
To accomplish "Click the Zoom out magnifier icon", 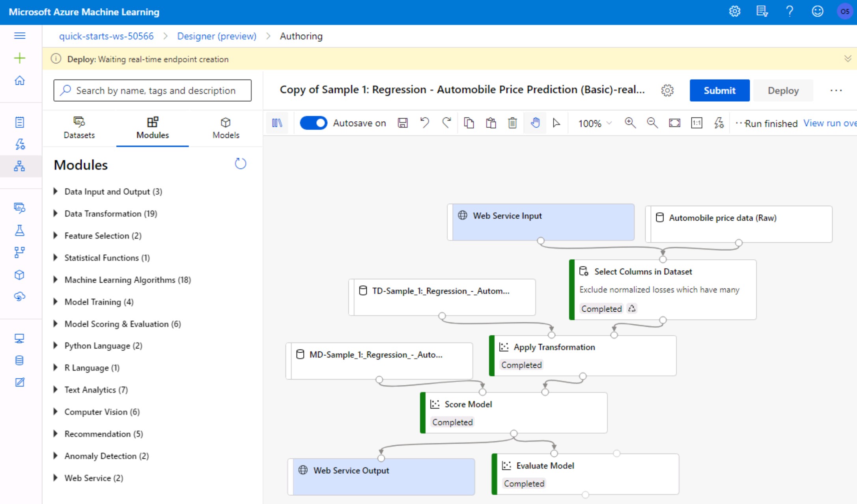I will point(652,123).
